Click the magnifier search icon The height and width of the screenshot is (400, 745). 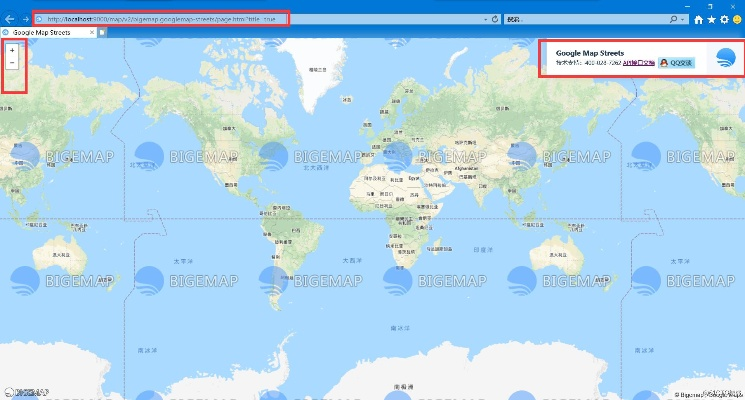(673, 19)
